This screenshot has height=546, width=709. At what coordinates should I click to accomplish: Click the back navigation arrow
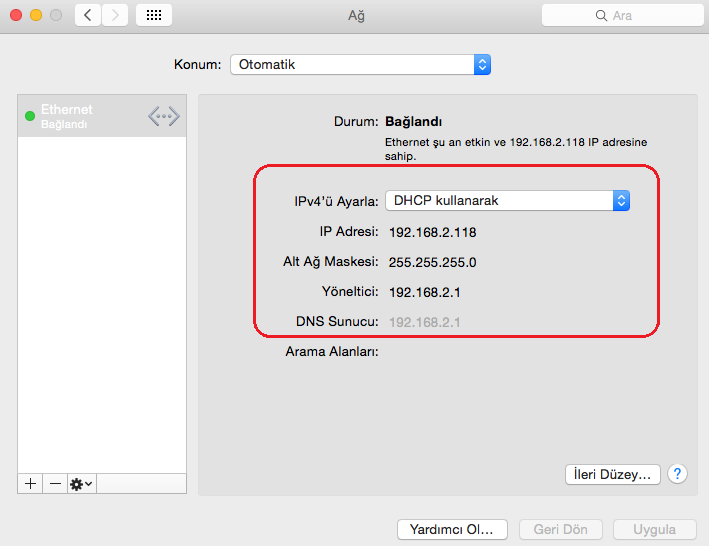tap(88, 15)
